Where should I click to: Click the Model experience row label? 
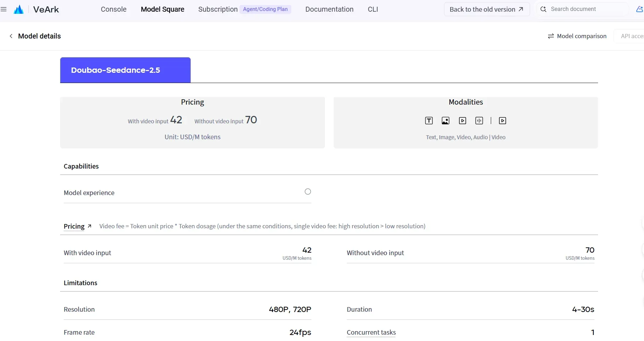click(x=89, y=193)
